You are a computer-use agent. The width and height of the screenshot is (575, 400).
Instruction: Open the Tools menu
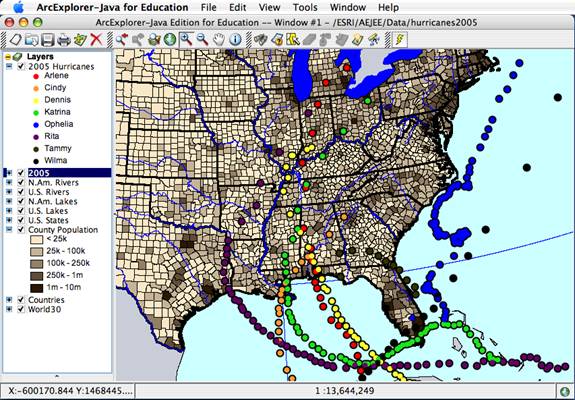tap(305, 7)
